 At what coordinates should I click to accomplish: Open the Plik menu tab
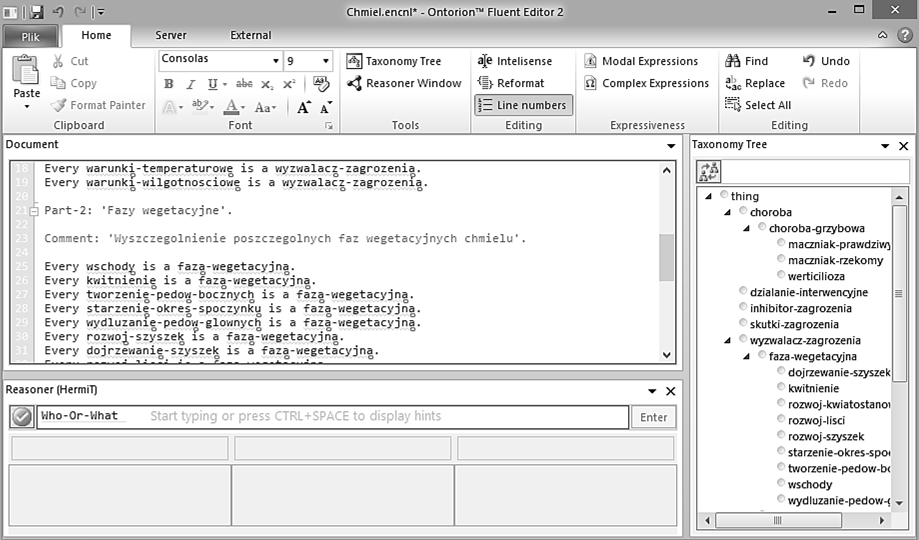coord(30,36)
